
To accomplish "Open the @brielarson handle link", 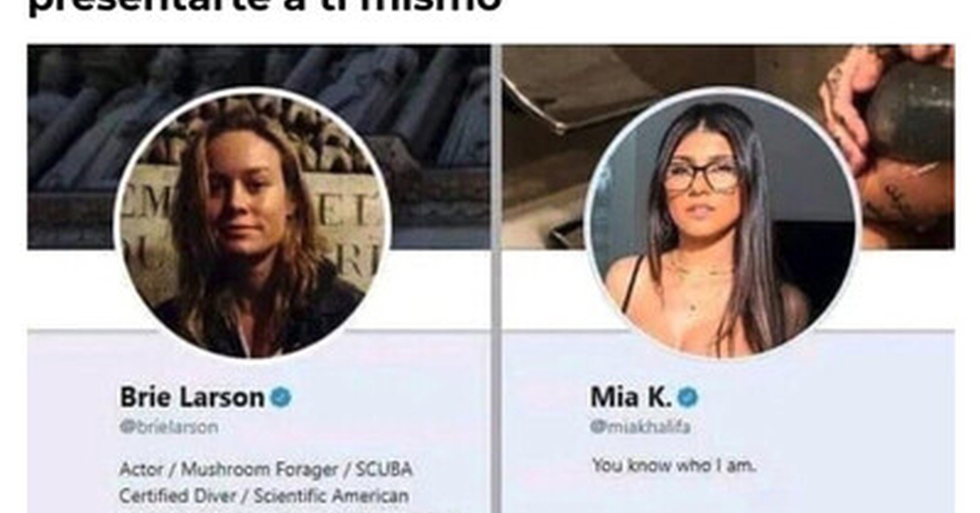I will point(169,427).
